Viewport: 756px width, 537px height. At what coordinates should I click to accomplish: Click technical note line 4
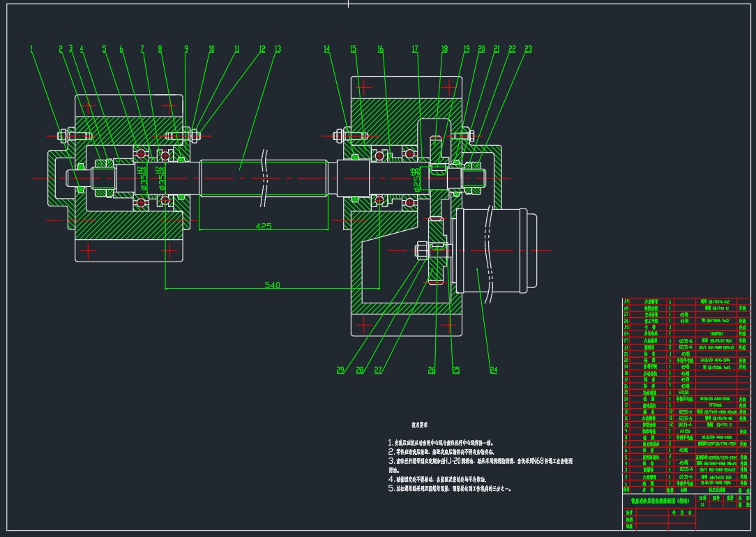point(437,479)
